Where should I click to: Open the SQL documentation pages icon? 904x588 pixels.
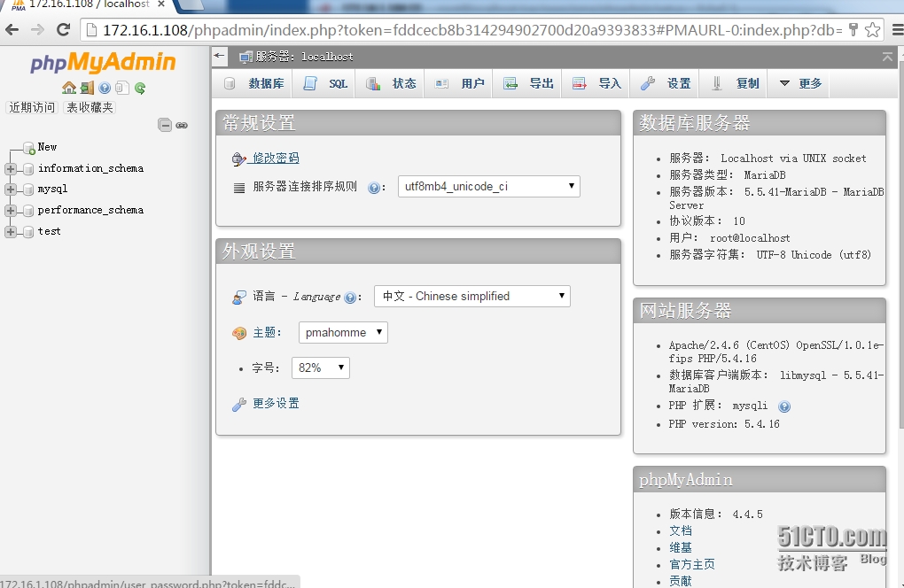pyautogui.click(x=121, y=88)
